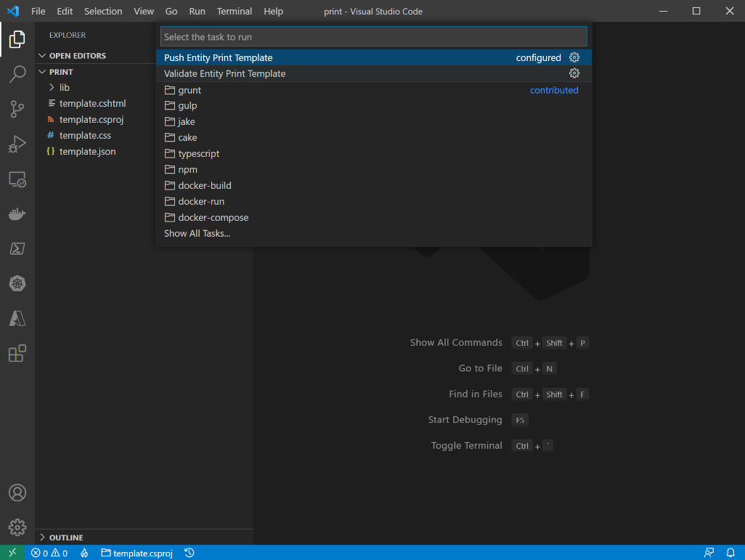Expand the docker-run task folder
The image size is (745, 560).
click(374, 201)
